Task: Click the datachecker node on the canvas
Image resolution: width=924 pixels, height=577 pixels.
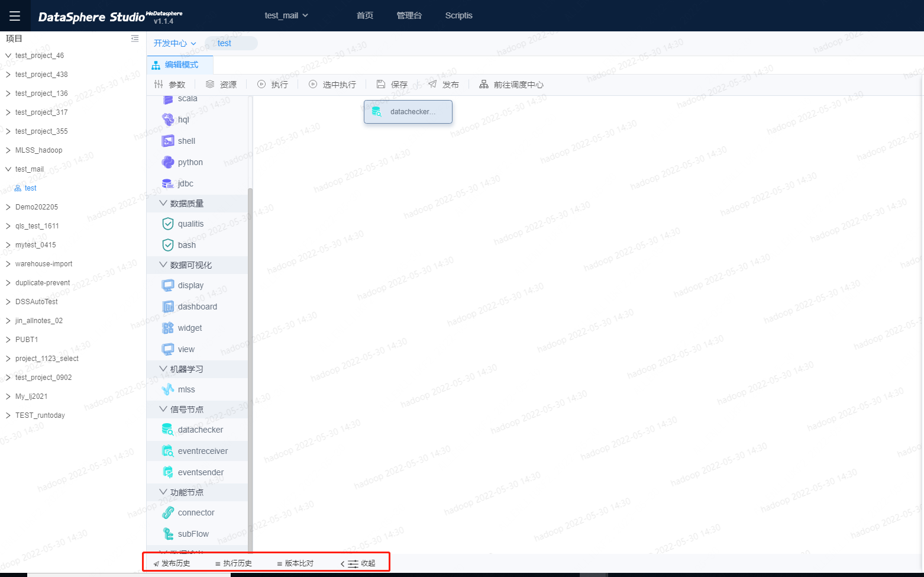Action: (408, 112)
